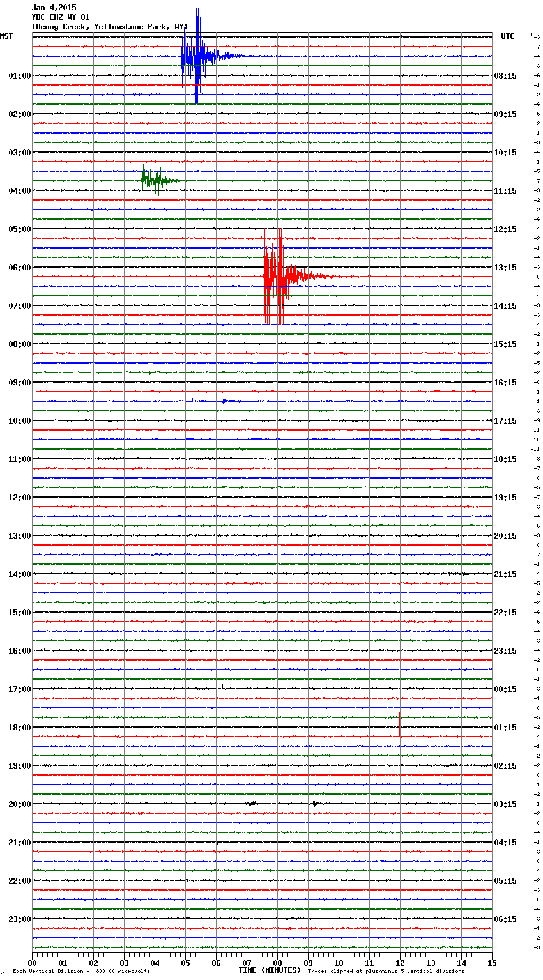Click the UTC timezone header

[x=507, y=36]
